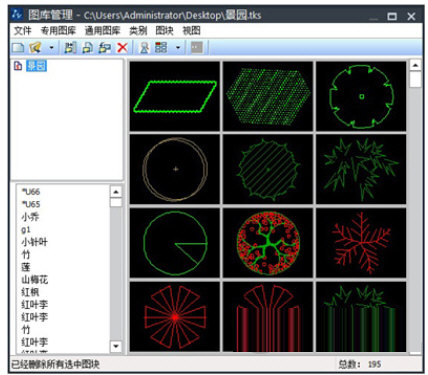Select the red-dotted circle with green branches thumbnail

(268, 243)
